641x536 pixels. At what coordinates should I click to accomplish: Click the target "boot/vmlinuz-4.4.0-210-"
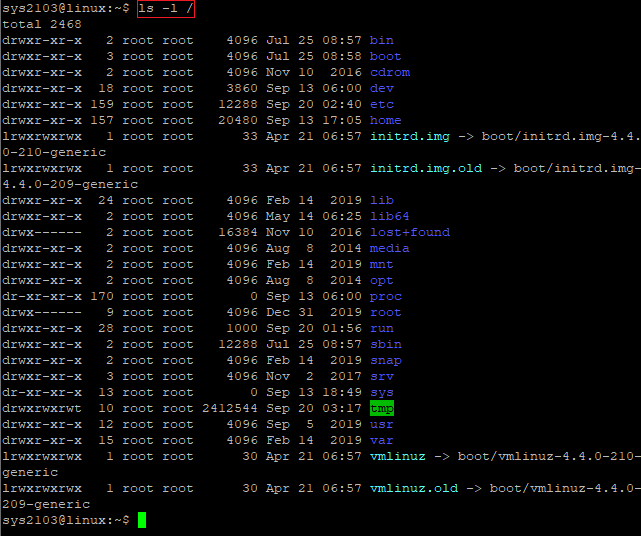(549, 456)
